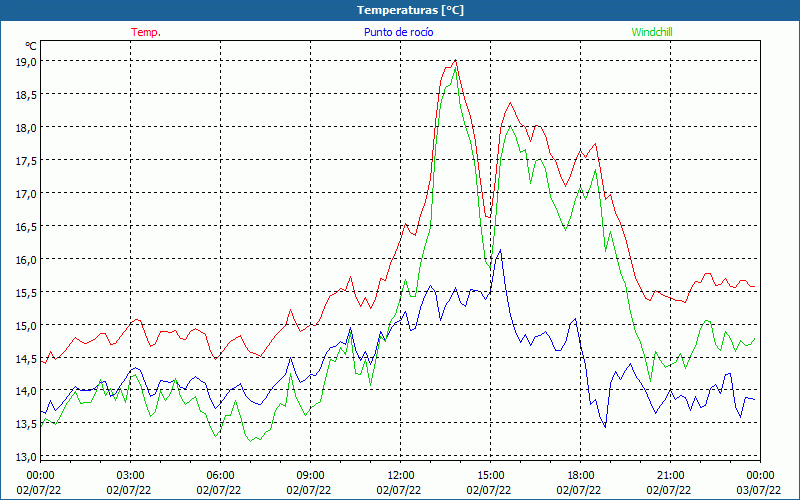Click the 17,0 y-axis value
Screen dimensions: 800x500
coord(26,193)
